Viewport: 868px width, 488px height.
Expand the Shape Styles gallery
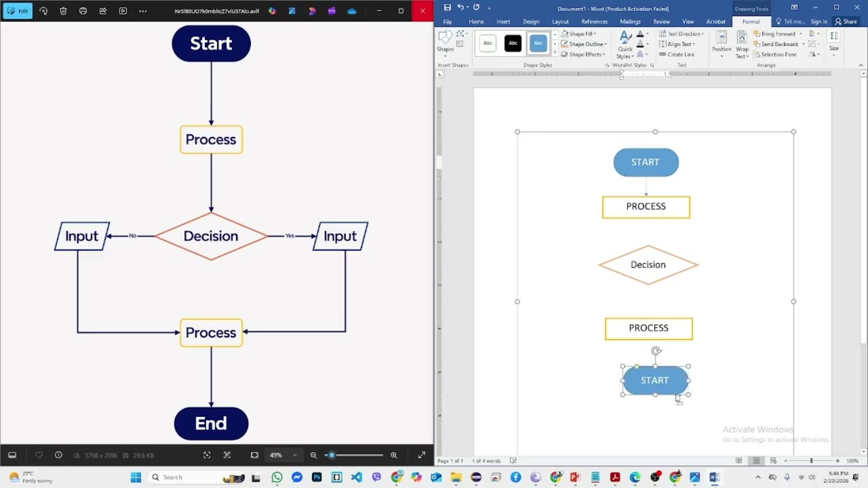(x=555, y=54)
